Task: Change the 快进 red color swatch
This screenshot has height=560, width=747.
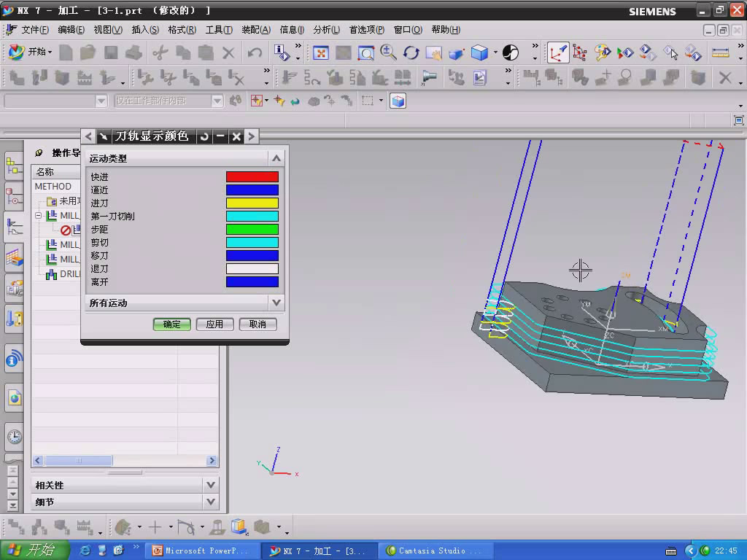Action: point(252,176)
